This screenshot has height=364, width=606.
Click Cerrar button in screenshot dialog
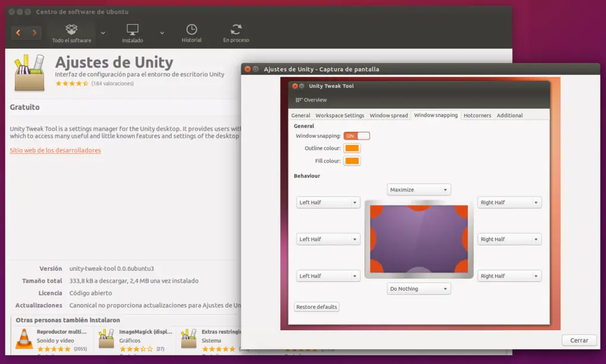(x=579, y=340)
